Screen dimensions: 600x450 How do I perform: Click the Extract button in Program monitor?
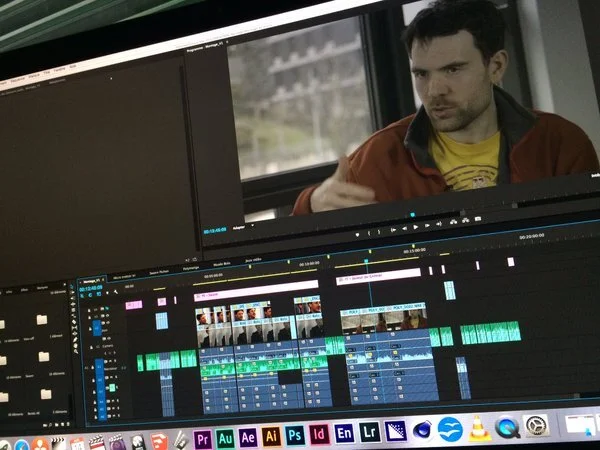pyautogui.click(x=465, y=220)
